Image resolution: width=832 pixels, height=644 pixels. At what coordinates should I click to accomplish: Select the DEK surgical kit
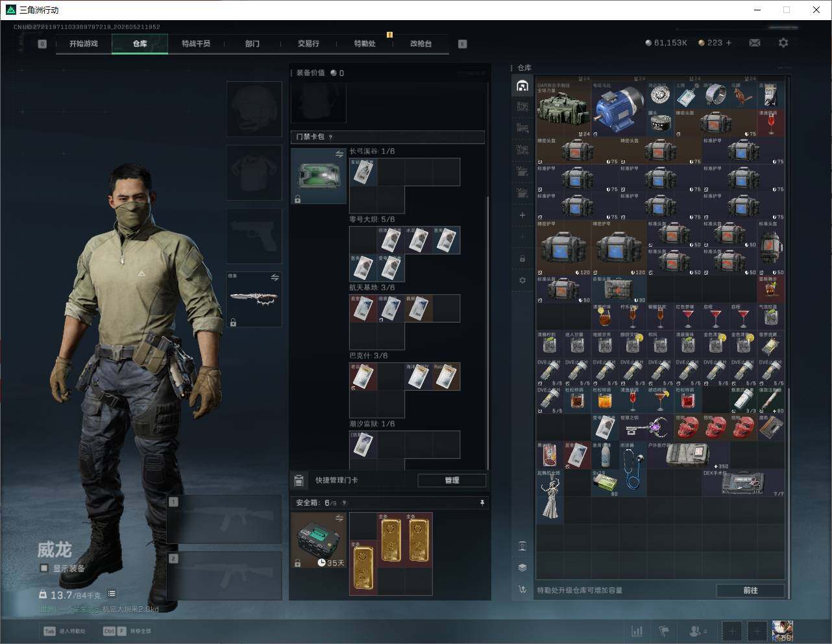click(x=744, y=483)
